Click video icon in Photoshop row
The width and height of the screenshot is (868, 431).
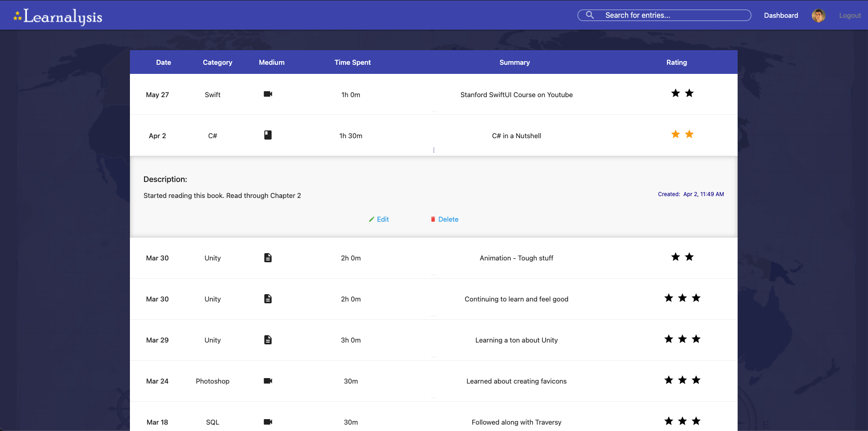pos(268,381)
